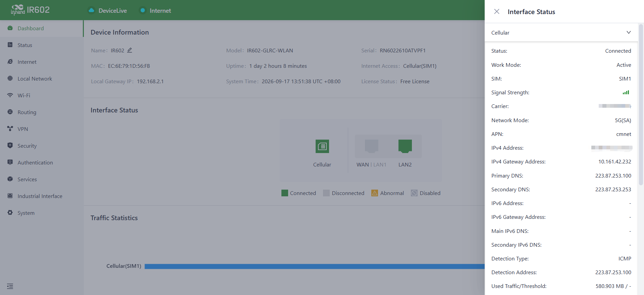
Task: Open the Status menu item
Action: 41,45
